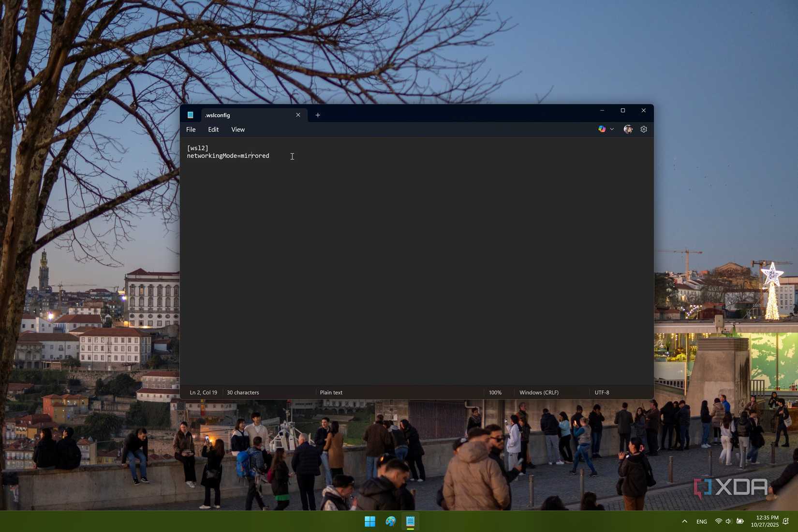Launch Copilot from the Notepad toolbar

click(602, 129)
